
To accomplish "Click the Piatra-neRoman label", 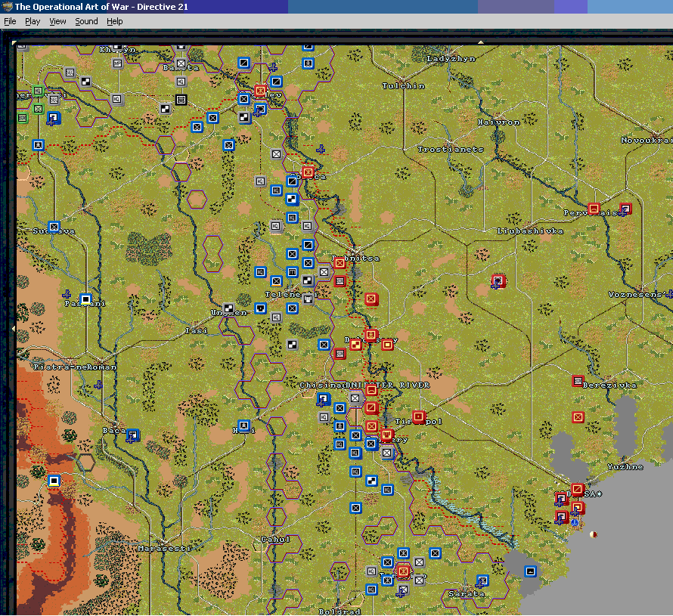I will coord(75,367).
